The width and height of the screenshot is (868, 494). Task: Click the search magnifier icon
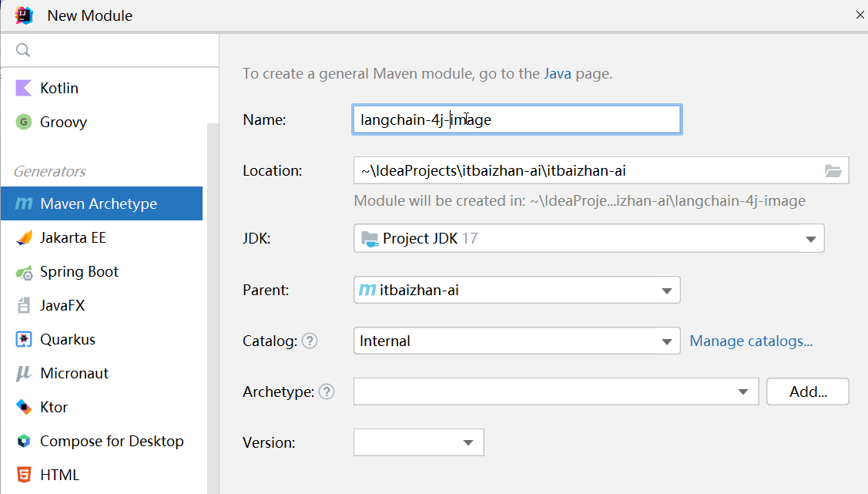[22, 50]
